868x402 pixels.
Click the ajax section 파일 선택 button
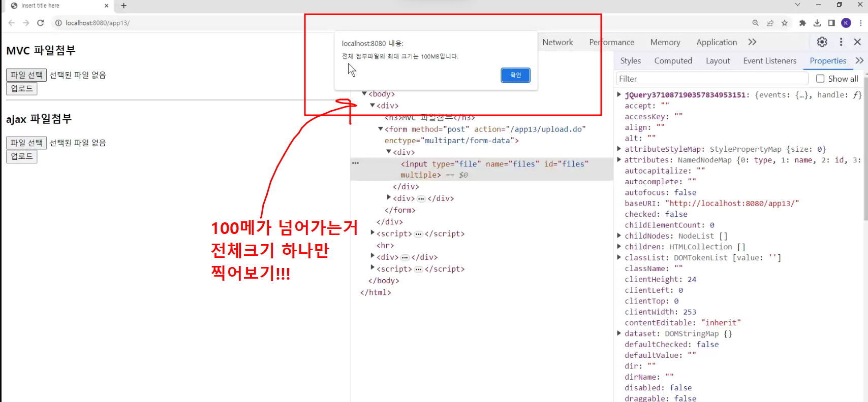(26, 143)
